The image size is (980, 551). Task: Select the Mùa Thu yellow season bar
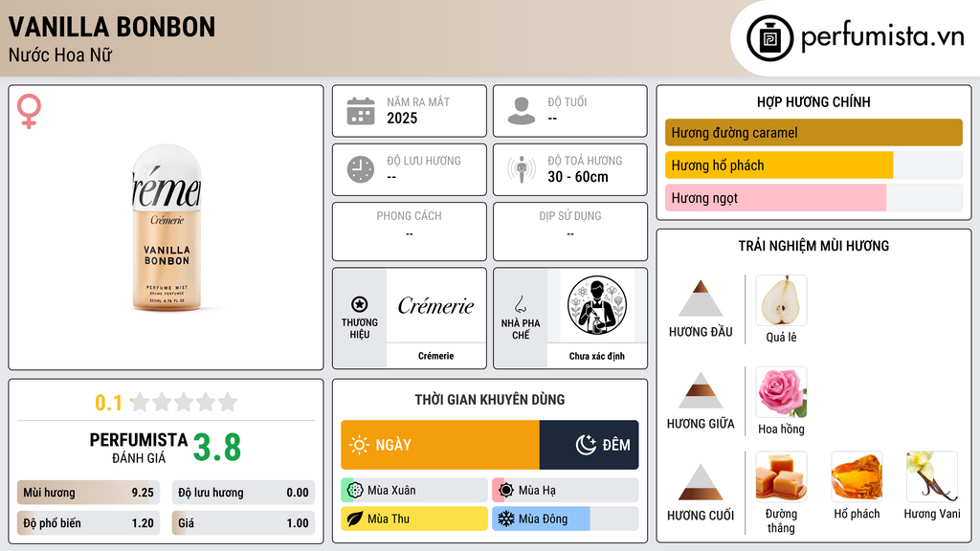[x=414, y=518]
